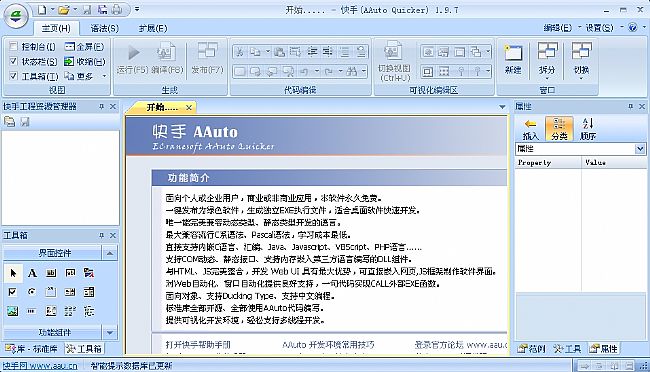650x372 pixels.
Task: Switch to the Properties (属性) tab in right panel
Action: 604,349
